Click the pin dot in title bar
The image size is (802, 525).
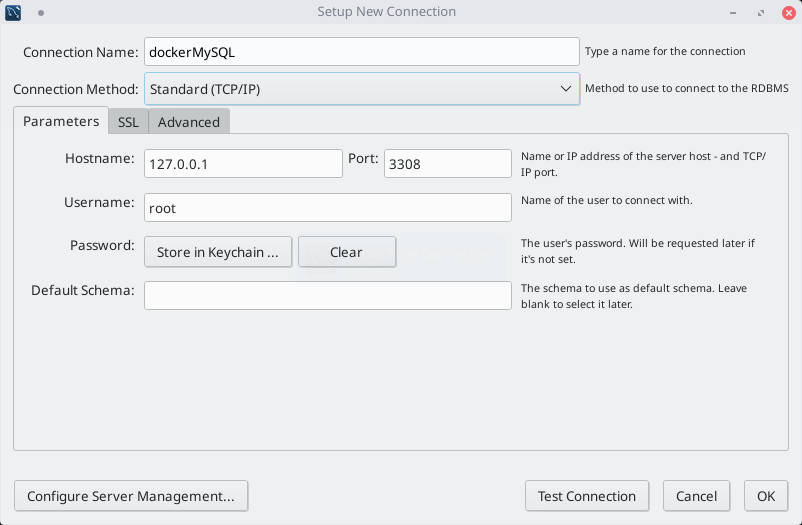pyautogui.click(x=41, y=13)
